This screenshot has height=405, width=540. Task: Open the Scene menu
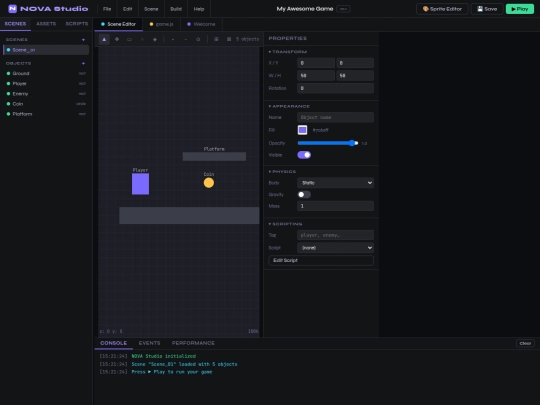[x=151, y=9]
